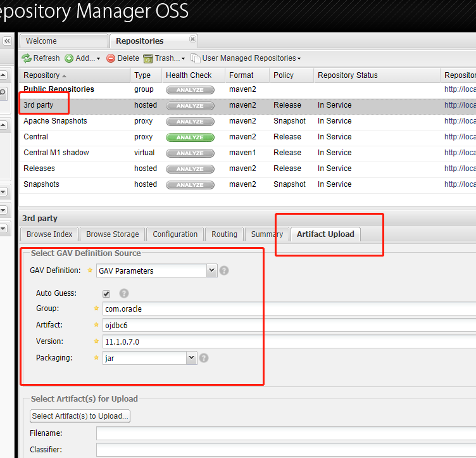Close the Repositories tab

[192, 39]
